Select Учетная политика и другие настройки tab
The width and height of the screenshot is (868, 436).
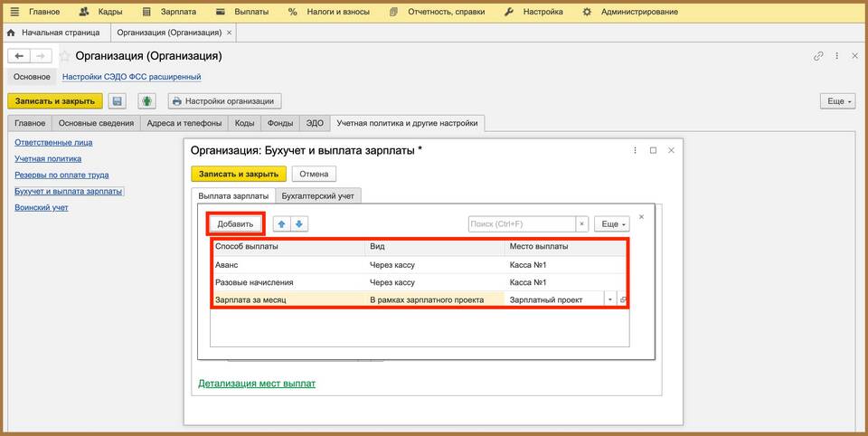coord(407,123)
